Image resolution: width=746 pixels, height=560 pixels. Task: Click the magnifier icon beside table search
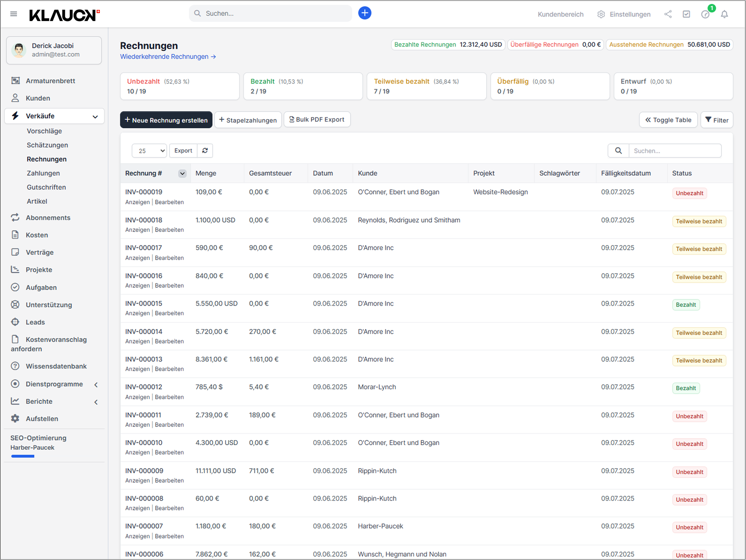[618, 151]
